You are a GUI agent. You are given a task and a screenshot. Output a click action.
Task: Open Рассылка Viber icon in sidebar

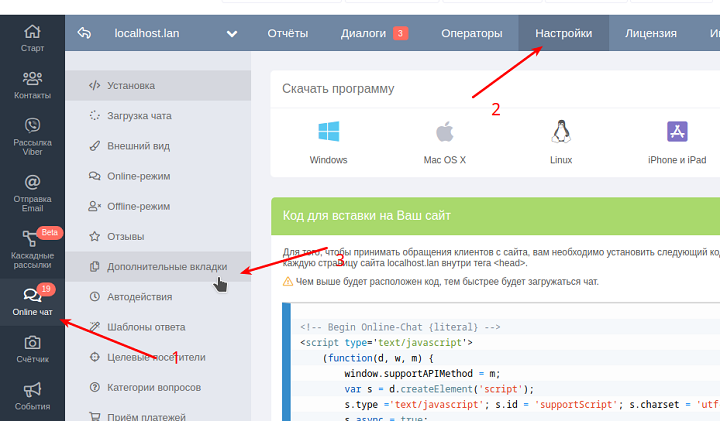tap(32, 125)
